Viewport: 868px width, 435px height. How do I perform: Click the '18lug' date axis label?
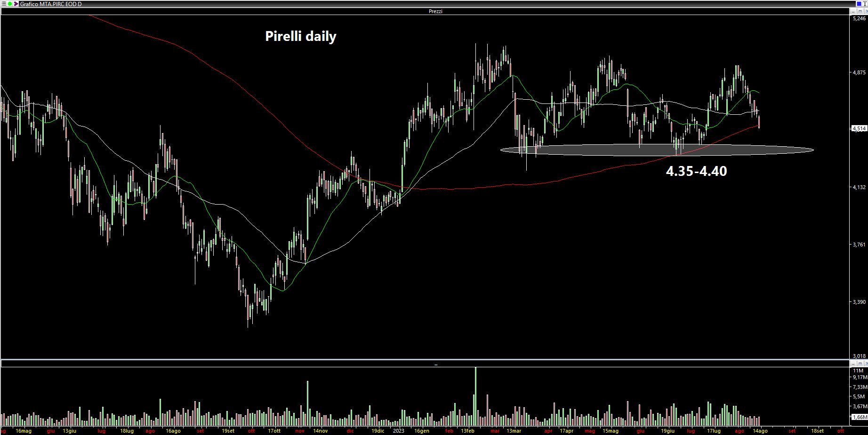[127, 431]
